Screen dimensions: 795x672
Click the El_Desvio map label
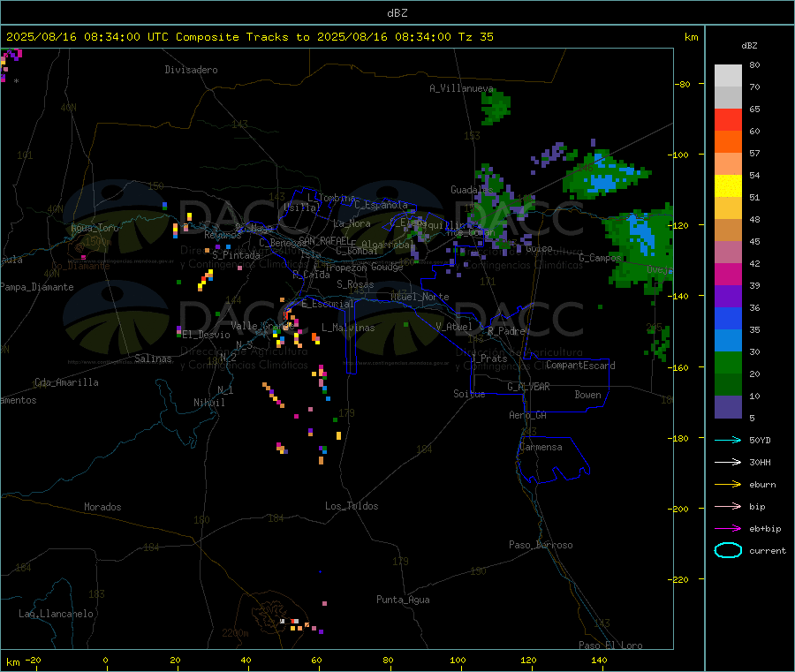[206, 335]
